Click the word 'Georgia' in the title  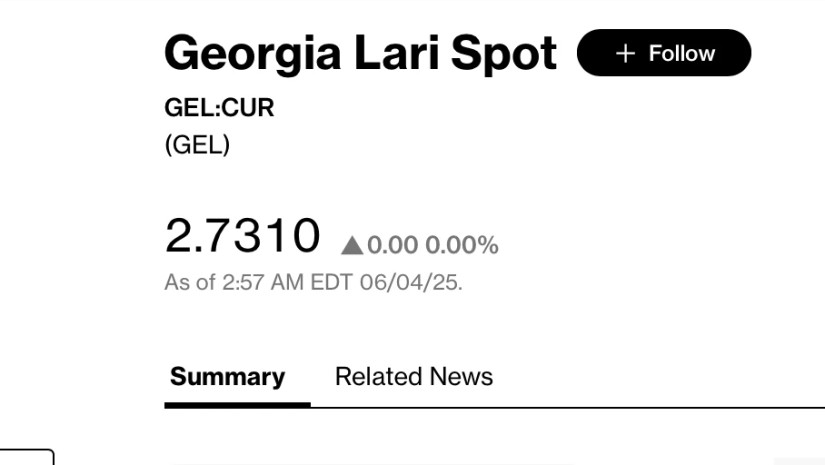(253, 54)
